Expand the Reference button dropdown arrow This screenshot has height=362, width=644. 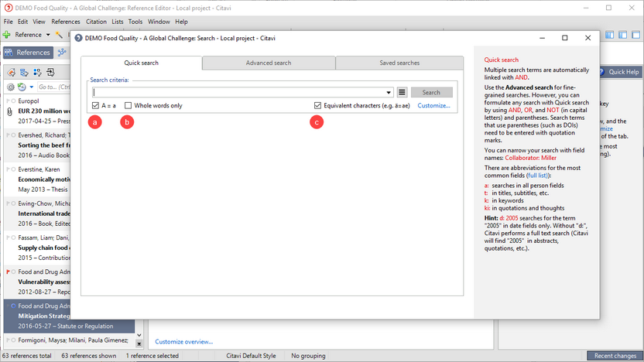click(x=48, y=35)
